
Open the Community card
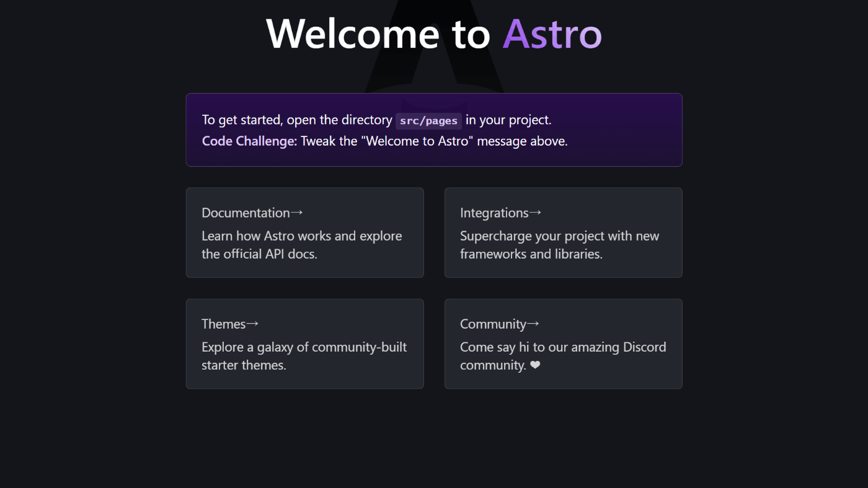(563, 344)
